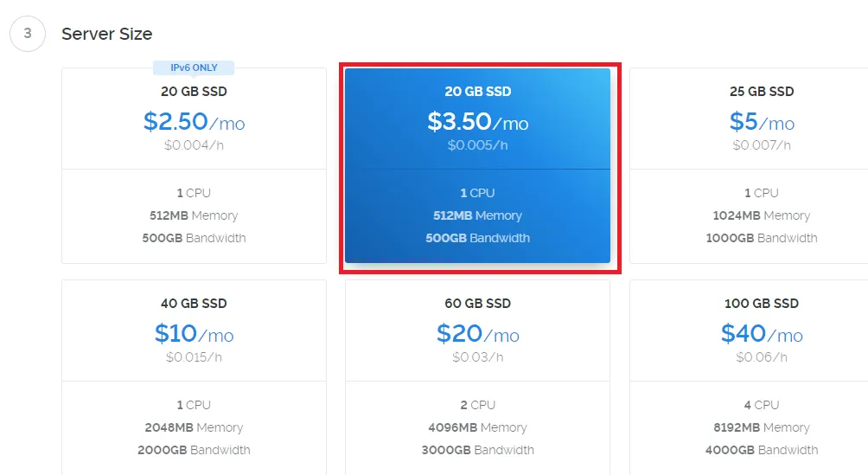This screenshot has width=868, height=475.
Task: Click the 1000GB Bandwidth text
Action: click(762, 238)
